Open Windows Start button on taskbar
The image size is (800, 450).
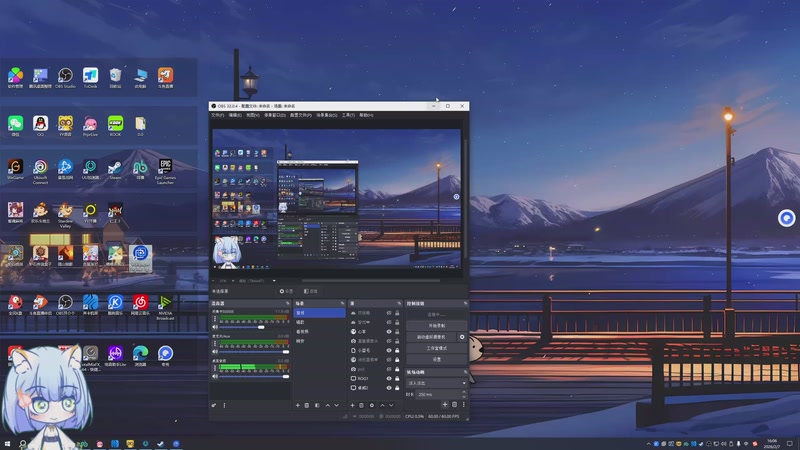click(7, 444)
